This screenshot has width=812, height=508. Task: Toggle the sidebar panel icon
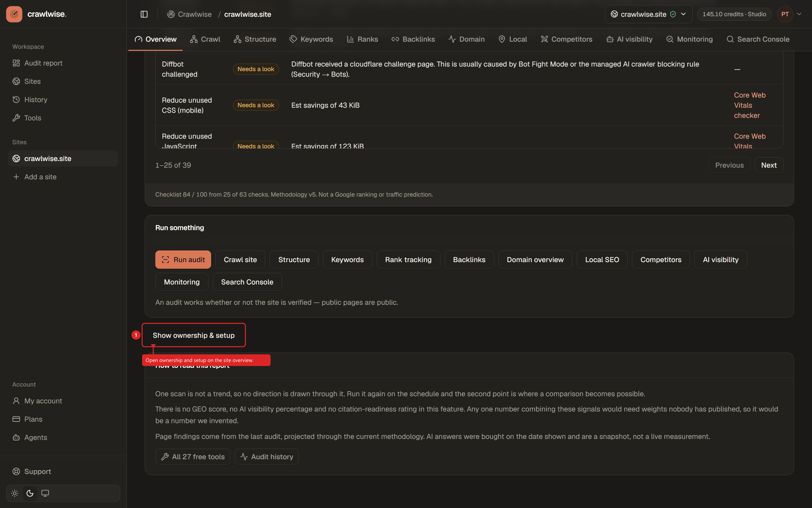144,14
